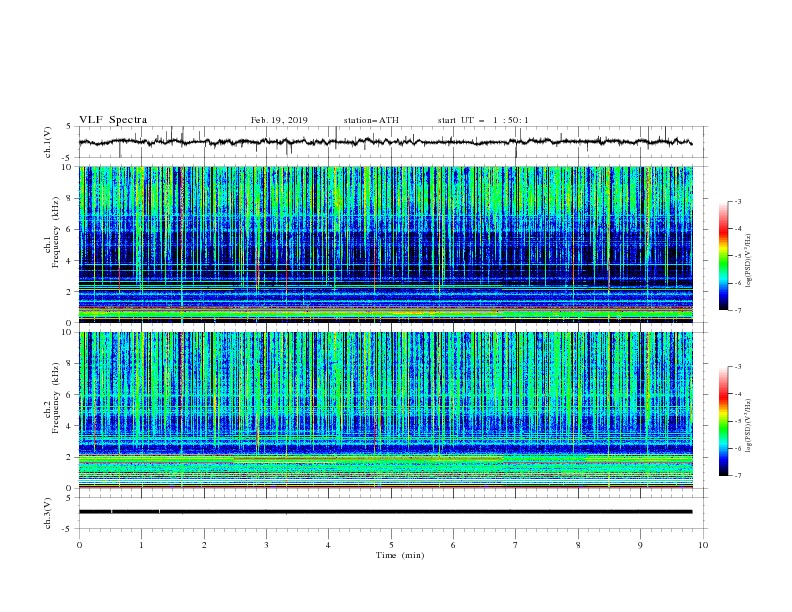The width and height of the screenshot is (792, 612).
Task: Click the "0" tick on the time axis
Action: 79,545
